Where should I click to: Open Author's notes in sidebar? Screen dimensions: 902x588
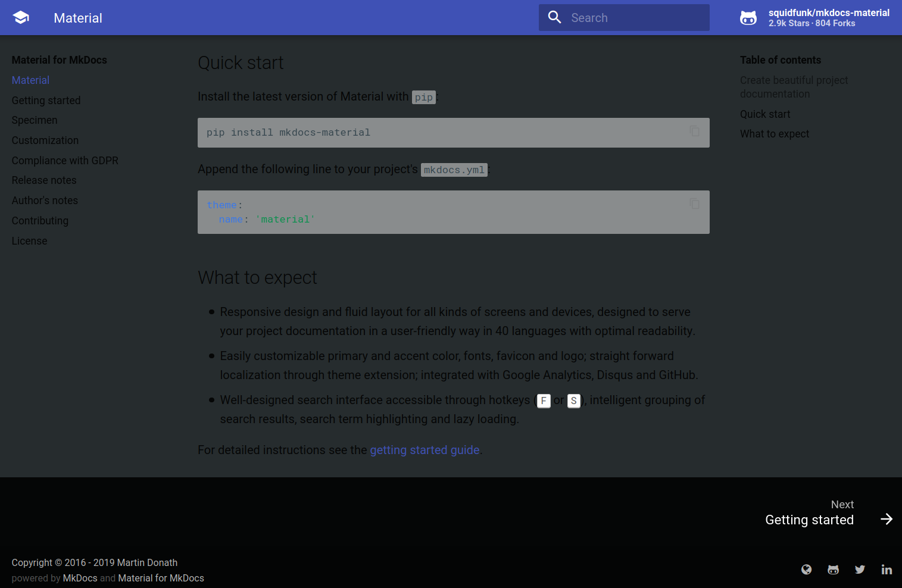point(45,201)
